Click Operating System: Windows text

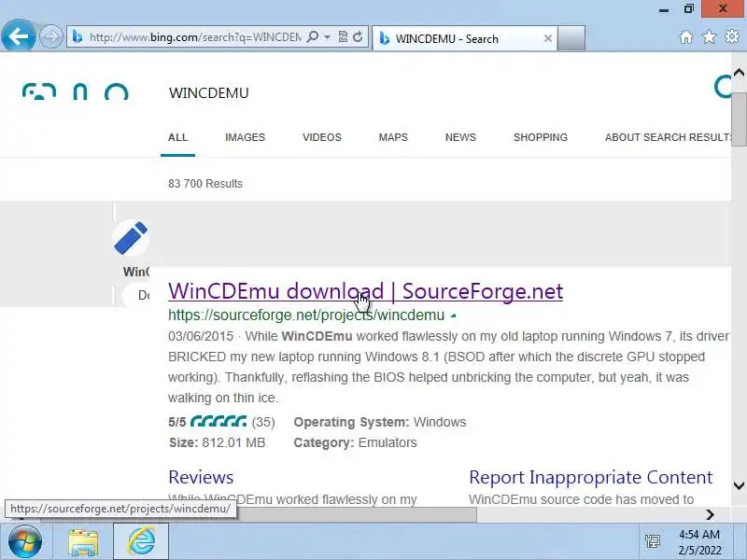point(380,423)
